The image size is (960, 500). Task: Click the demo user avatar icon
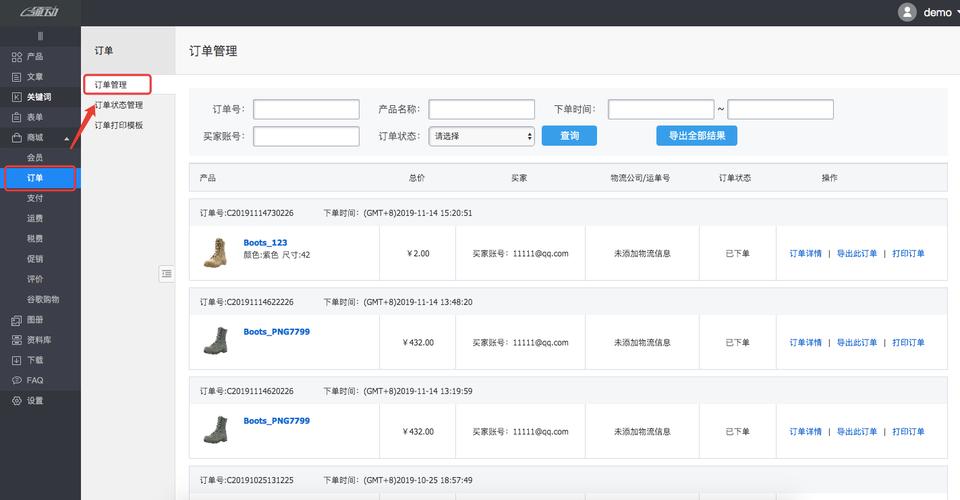click(x=907, y=12)
